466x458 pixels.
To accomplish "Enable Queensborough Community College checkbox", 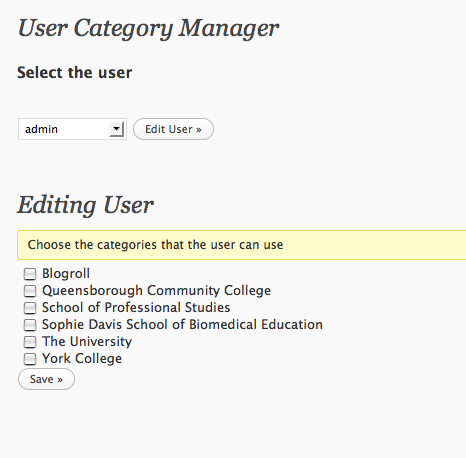I will [30, 291].
